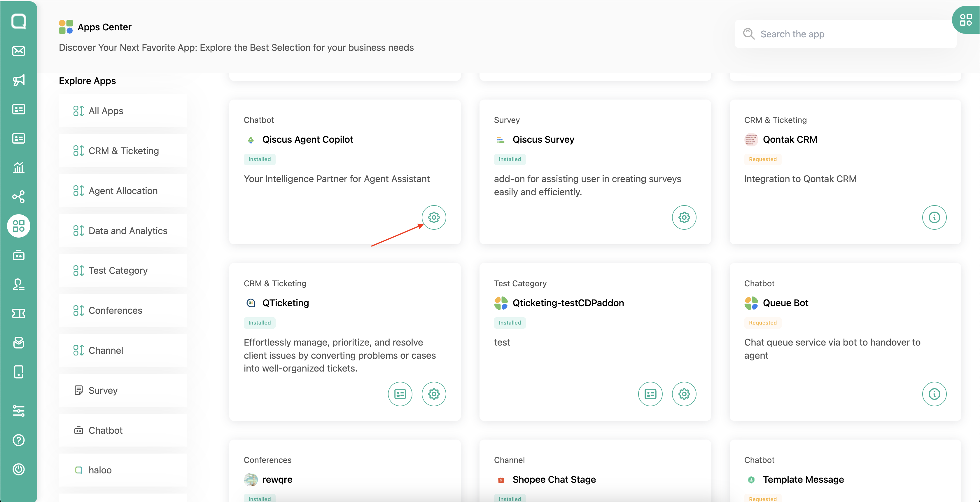
Task: Open the Template Message app title
Action: 803,480
